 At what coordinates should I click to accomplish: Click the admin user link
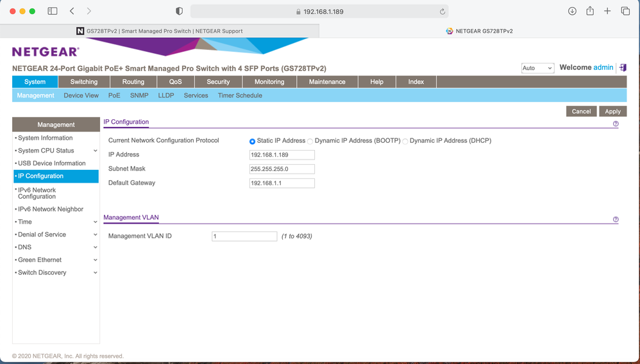point(603,67)
